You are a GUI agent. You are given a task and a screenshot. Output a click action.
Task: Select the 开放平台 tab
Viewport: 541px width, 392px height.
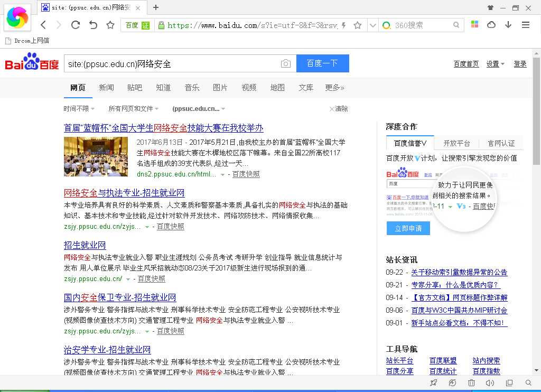(x=456, y=143)
